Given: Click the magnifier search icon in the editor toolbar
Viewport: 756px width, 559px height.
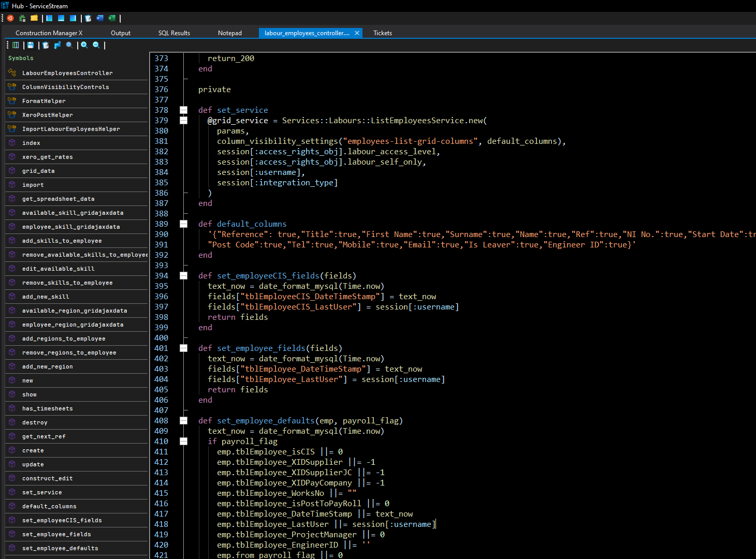Looking at the screenshot, I should pyautogui.click(x=69, y=45).
